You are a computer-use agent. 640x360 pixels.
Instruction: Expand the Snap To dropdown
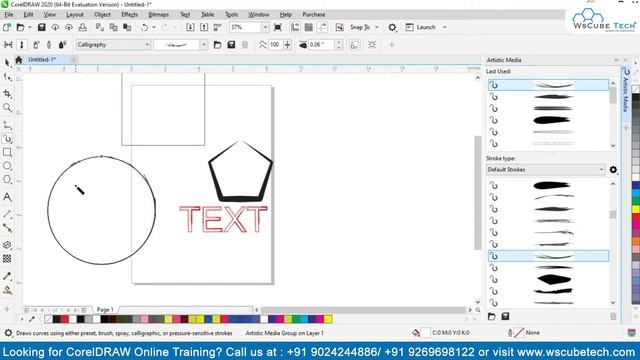377,27
